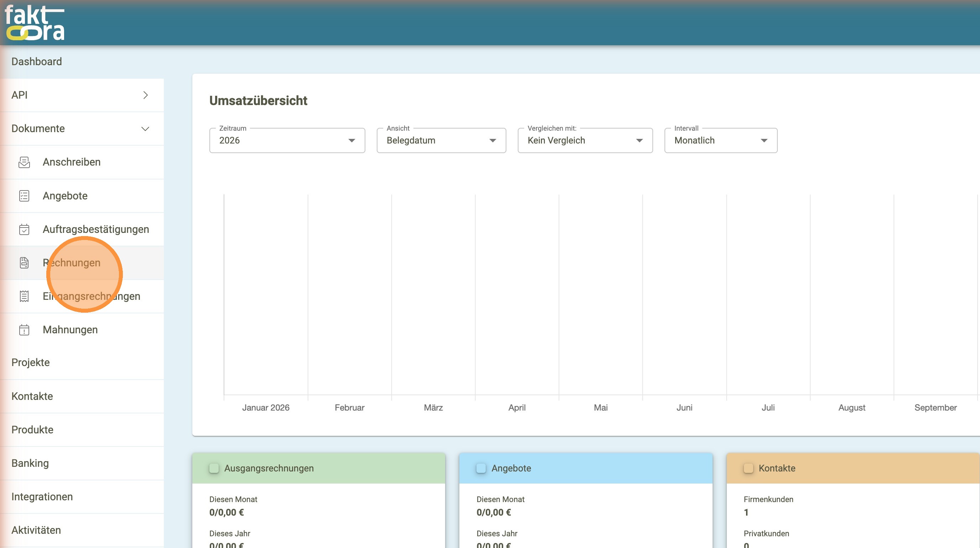Open the Intervall Monatlich dropdown

pyautogui.click(x=720, y=141)
